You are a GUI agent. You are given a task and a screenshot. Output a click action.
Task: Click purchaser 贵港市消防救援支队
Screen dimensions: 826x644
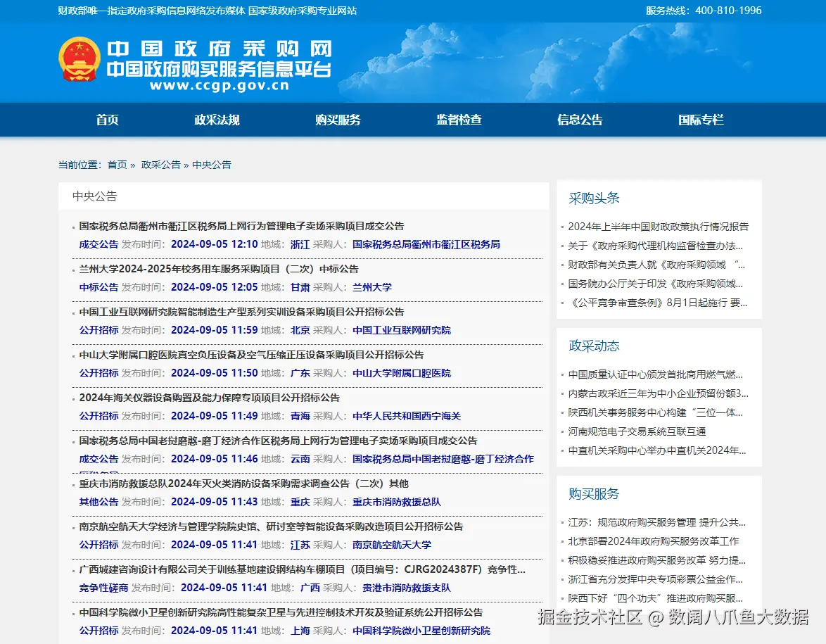(x=407, y=588)
